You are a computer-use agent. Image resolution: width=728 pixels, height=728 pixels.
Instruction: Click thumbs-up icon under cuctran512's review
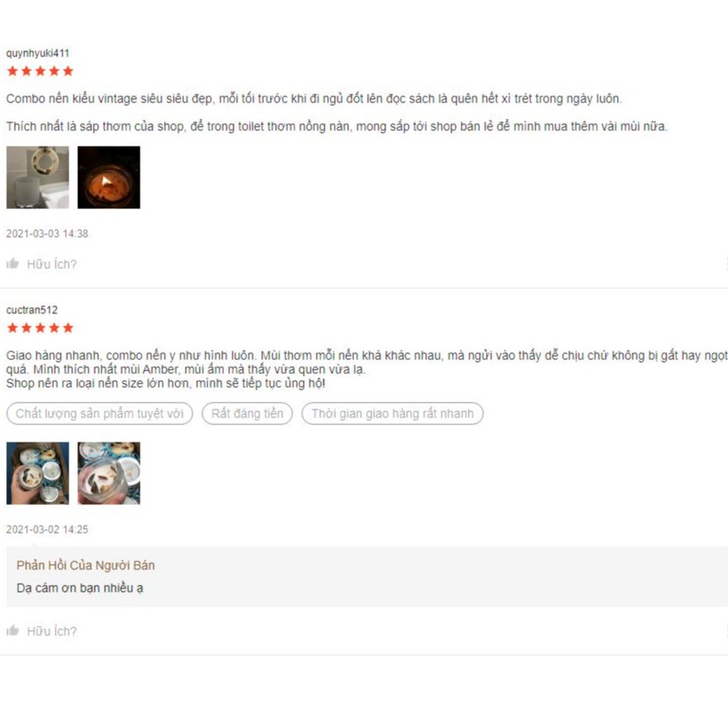(x=12, y=631)
